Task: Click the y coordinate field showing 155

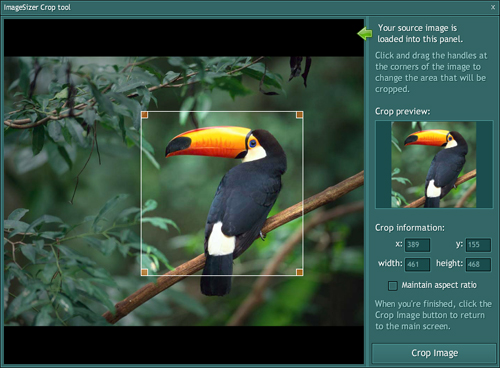Action: point(478,245)
